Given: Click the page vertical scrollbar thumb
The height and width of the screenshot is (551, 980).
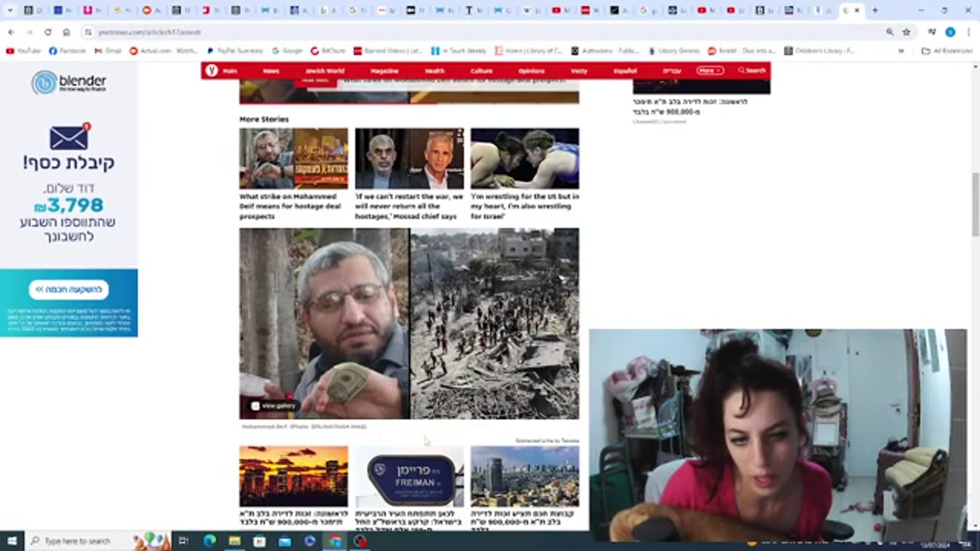Looking at the screenshot, I should pos(975,204).
